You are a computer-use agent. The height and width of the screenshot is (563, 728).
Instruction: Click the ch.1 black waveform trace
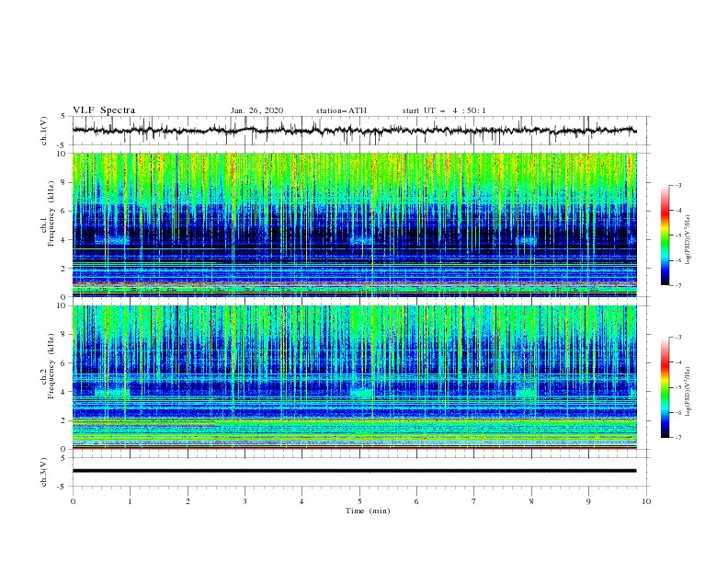point(354,131)
